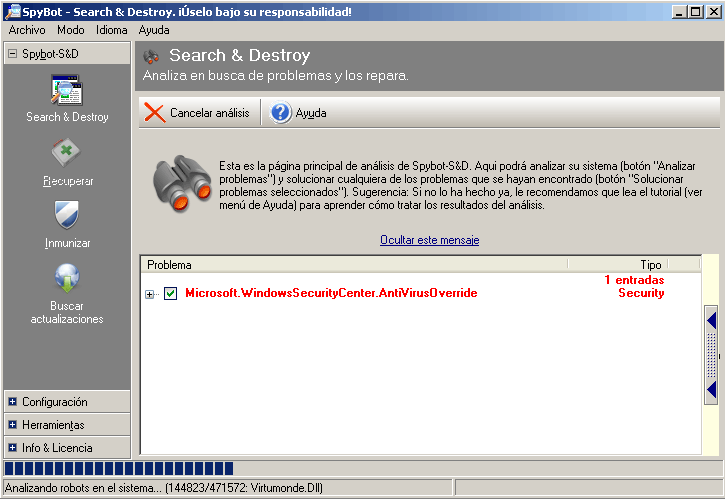The height and width of the screenshot is (499, 725).
Task: Click the Recuperar recovery icon
Action: (67, 154)
